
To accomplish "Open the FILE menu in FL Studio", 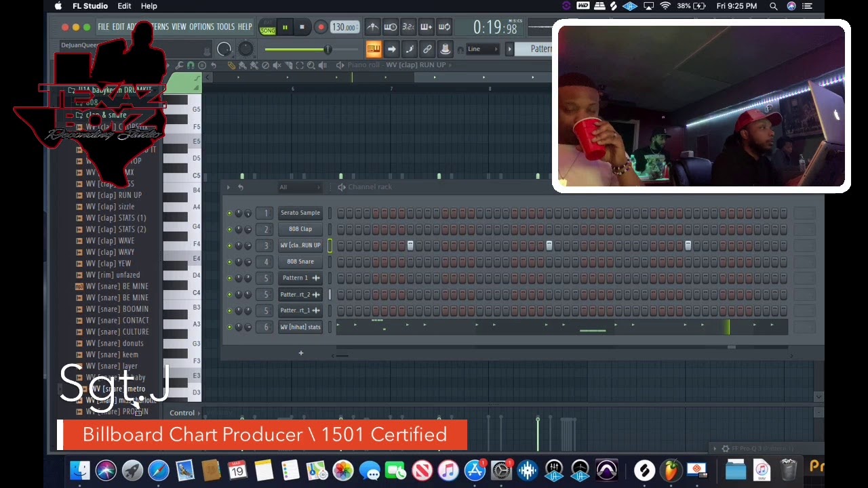I will [103, 26].
